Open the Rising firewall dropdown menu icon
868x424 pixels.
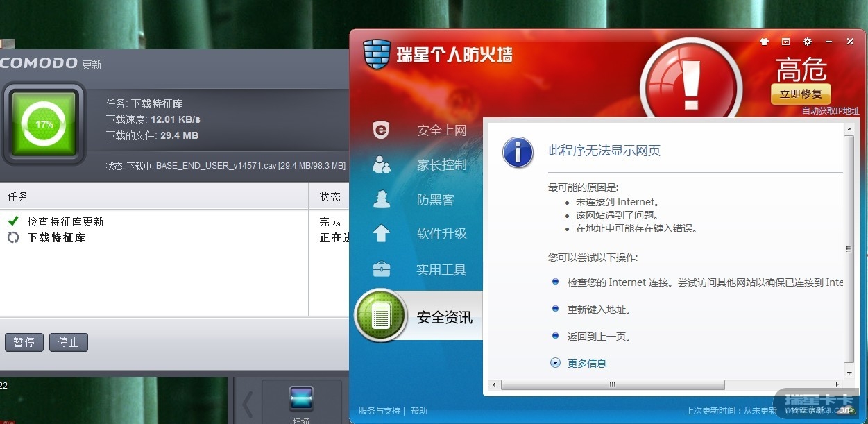(x=786, y=42)
